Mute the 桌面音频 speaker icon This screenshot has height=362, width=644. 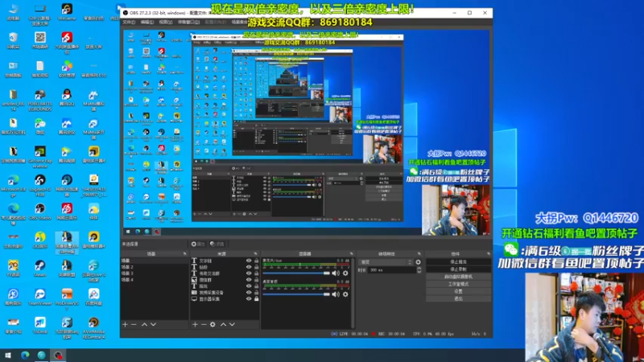(336, 294)
